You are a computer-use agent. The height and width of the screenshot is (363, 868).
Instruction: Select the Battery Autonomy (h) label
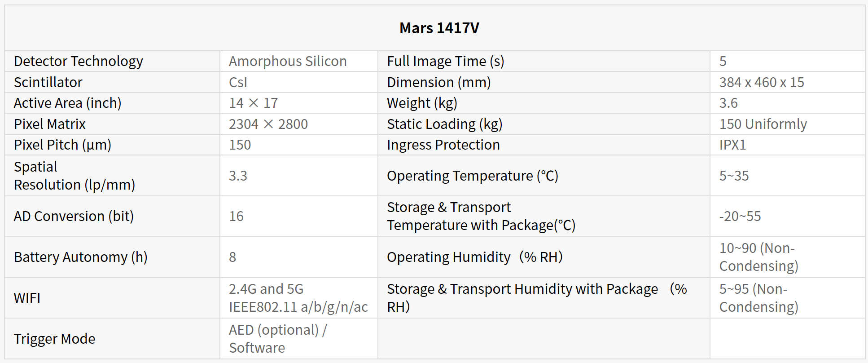(x=80, y=257)
